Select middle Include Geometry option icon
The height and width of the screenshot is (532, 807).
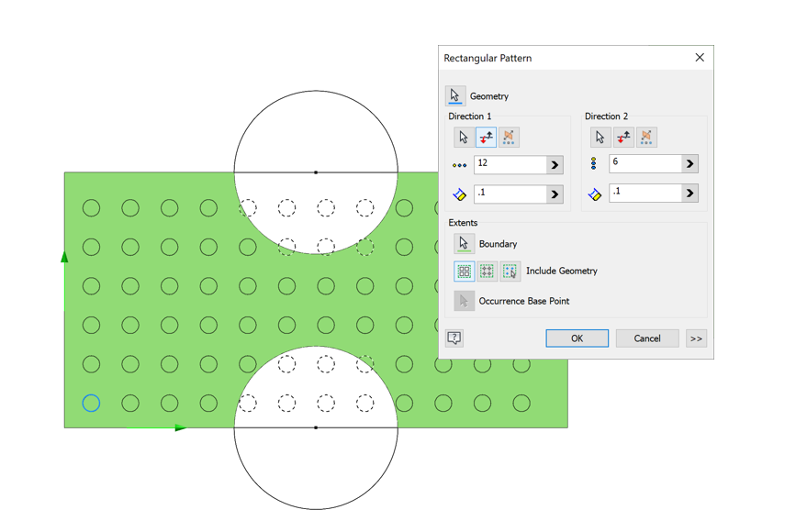pos(487,271)
